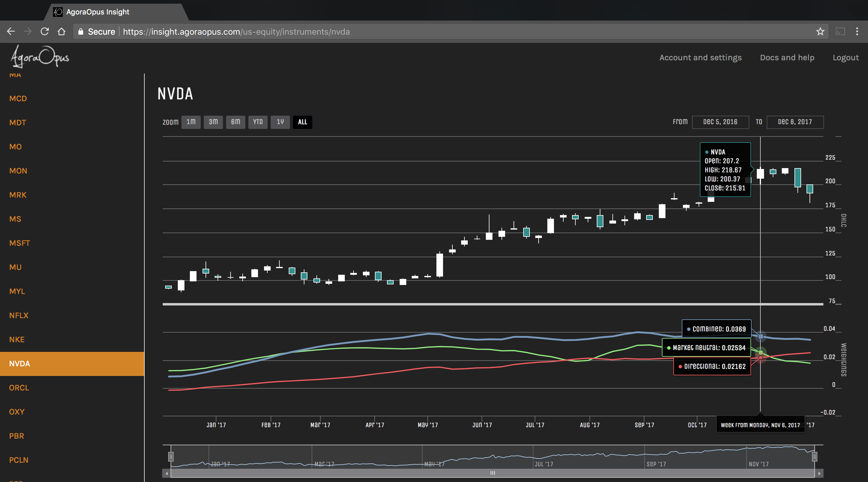868x482 pixels.
Task: Click the navigator left range handle
Action: [x=171, y=457]
